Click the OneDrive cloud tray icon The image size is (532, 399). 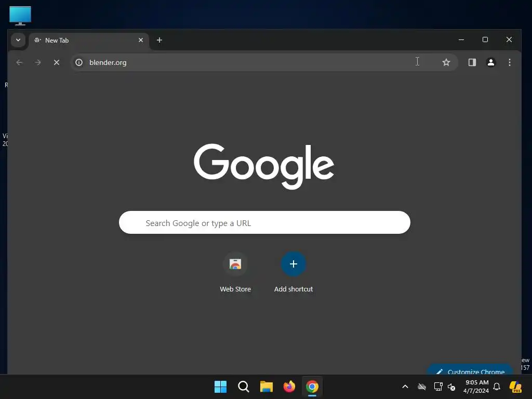tap(422, 387)
